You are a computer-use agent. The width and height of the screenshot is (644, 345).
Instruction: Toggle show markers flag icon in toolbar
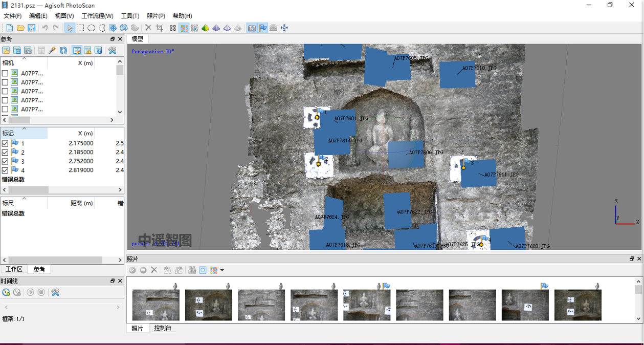(x=262, y=28)
